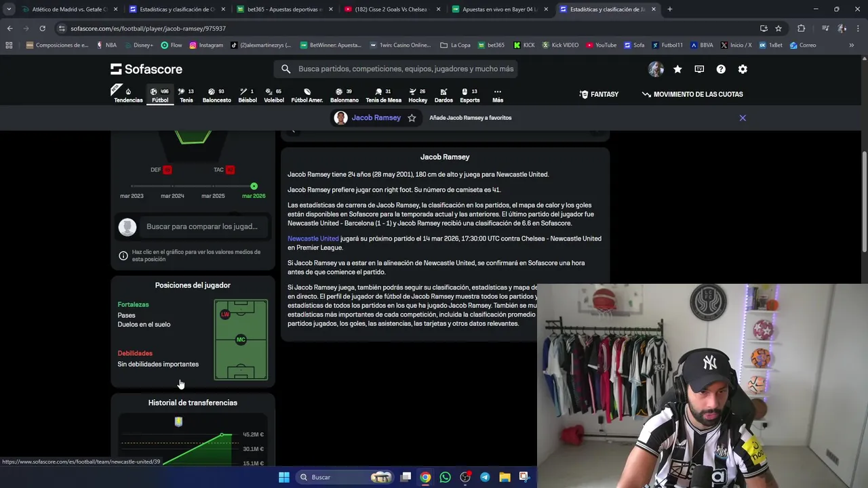Show more bookmarks chevron
This screenshot has width=868, height=488.
852,45
